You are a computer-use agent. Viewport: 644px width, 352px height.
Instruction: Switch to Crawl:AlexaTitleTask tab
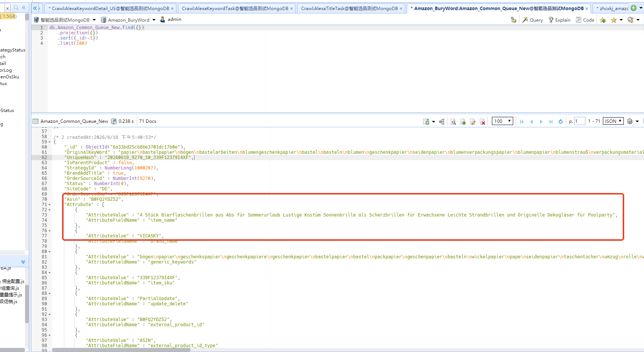[352, 8]
